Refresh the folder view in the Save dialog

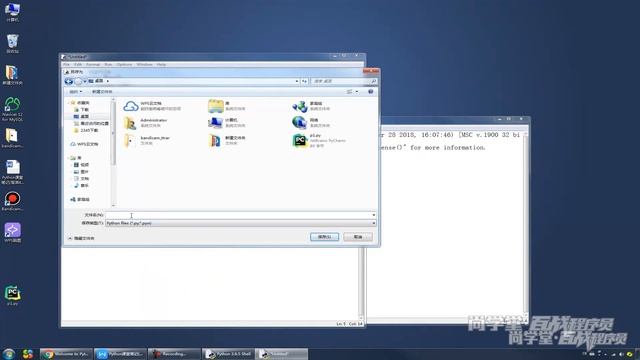pos(304,81)
